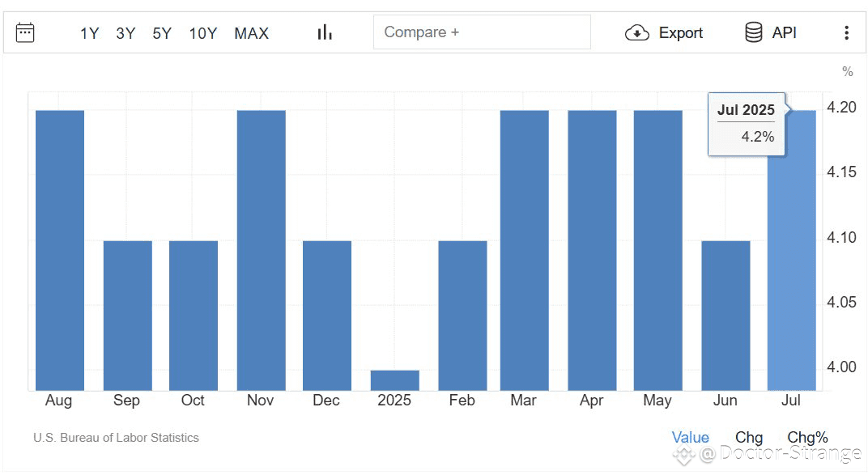Switch to the Value view
The height and width of the screenshot is (475, 868).
click(x=691, y=438)
